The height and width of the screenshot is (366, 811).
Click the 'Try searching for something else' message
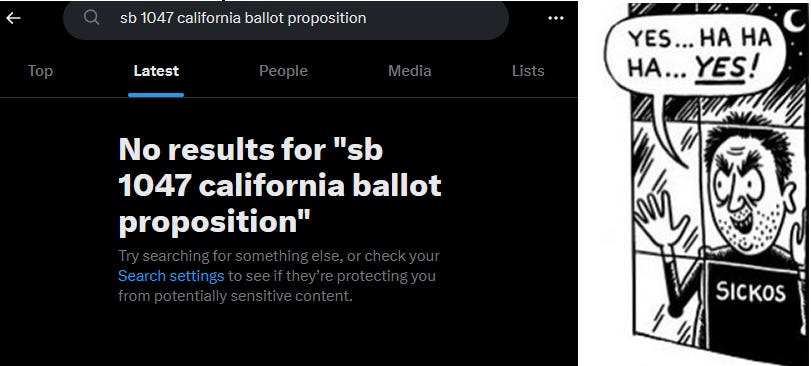pyautogui.click(x=279, y=276)
